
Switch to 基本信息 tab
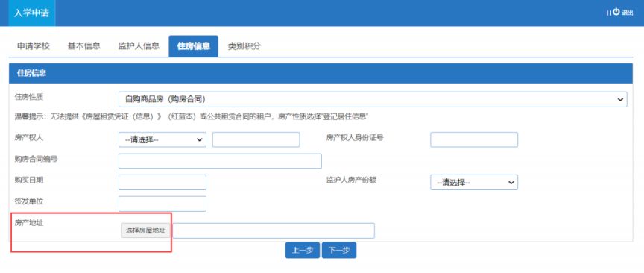pos(83,46)
